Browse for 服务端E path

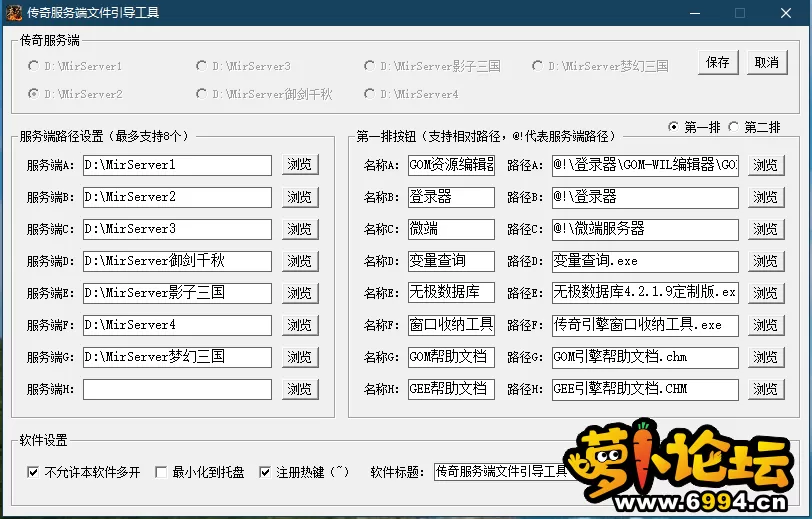pyautogui.click(x=300, y=293)
